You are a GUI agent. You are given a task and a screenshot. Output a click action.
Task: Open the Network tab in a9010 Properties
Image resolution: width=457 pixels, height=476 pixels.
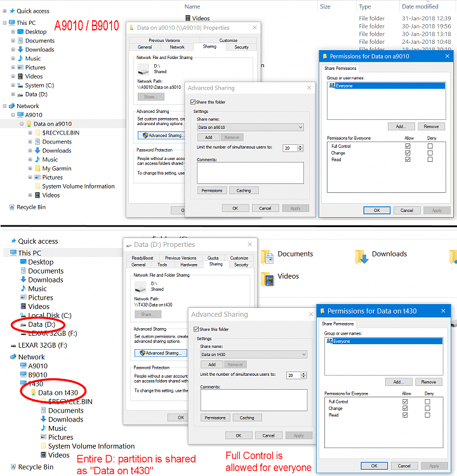point(177,47)
